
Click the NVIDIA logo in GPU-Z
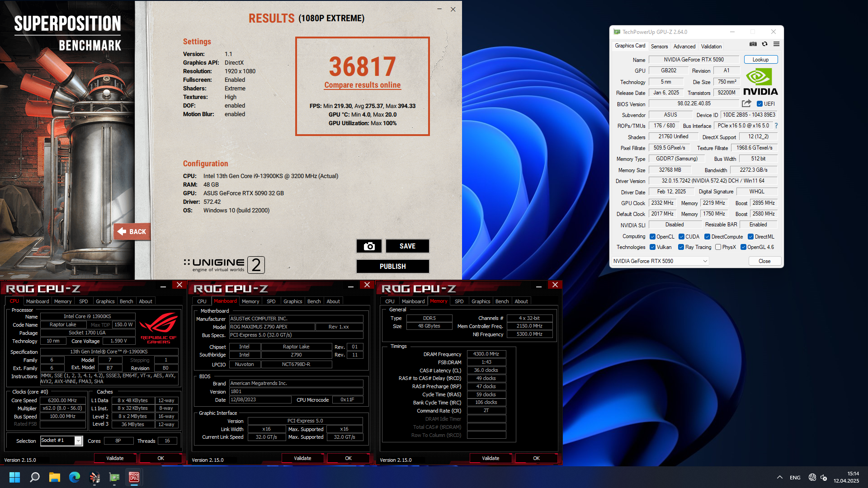(760, 82)
